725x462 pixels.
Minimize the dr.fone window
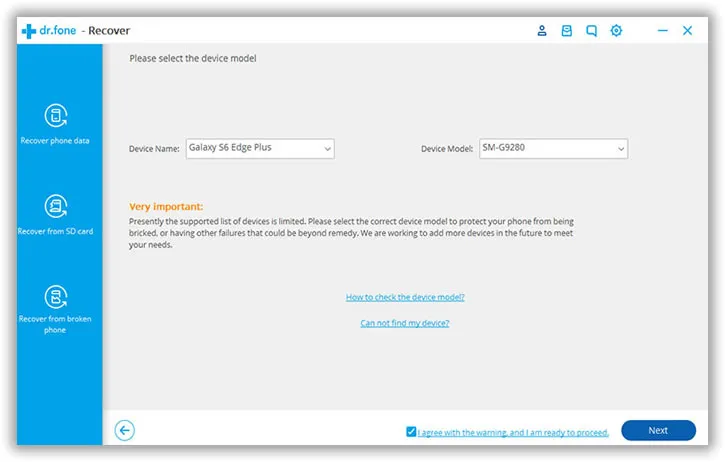tap(663, 31)
